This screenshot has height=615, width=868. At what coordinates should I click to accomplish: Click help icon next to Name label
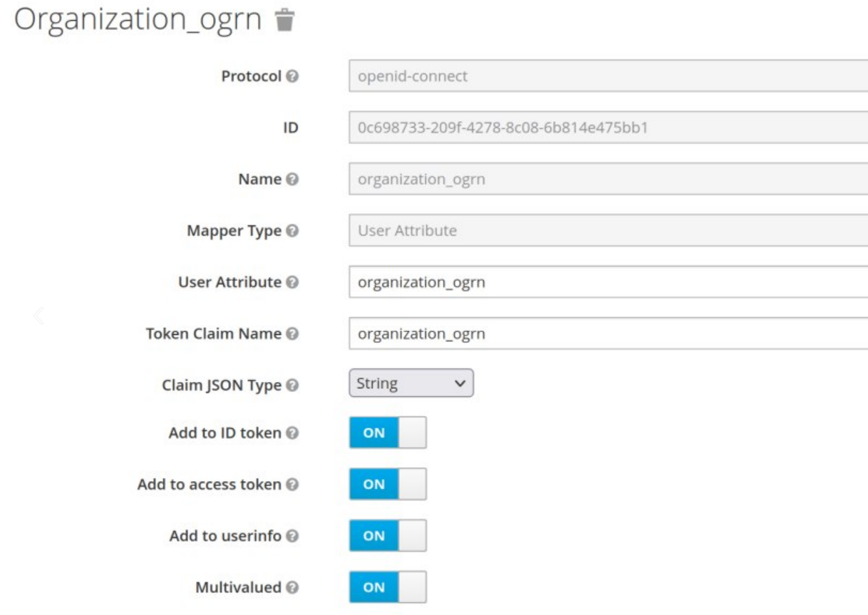[x=292, y=180]
